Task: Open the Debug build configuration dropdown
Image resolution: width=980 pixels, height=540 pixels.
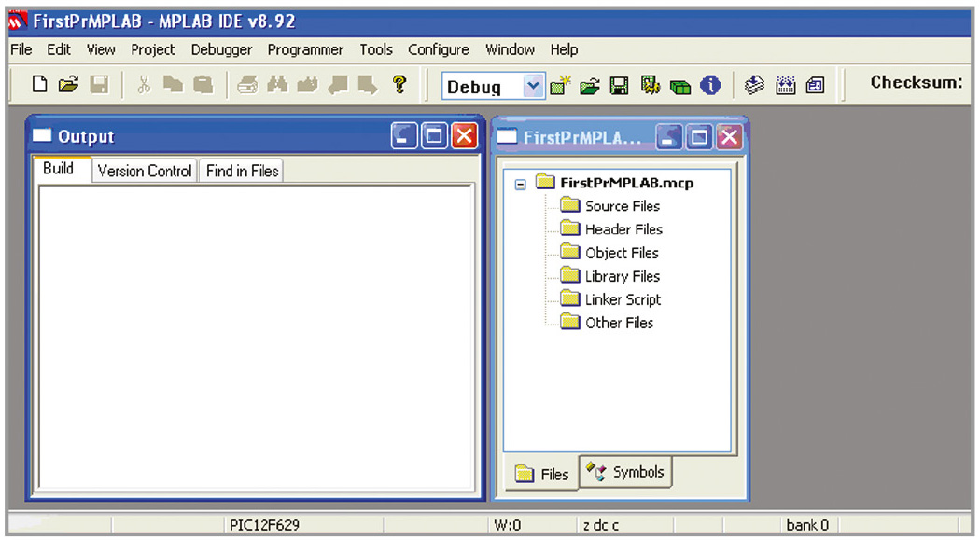Action: point(532,87)
